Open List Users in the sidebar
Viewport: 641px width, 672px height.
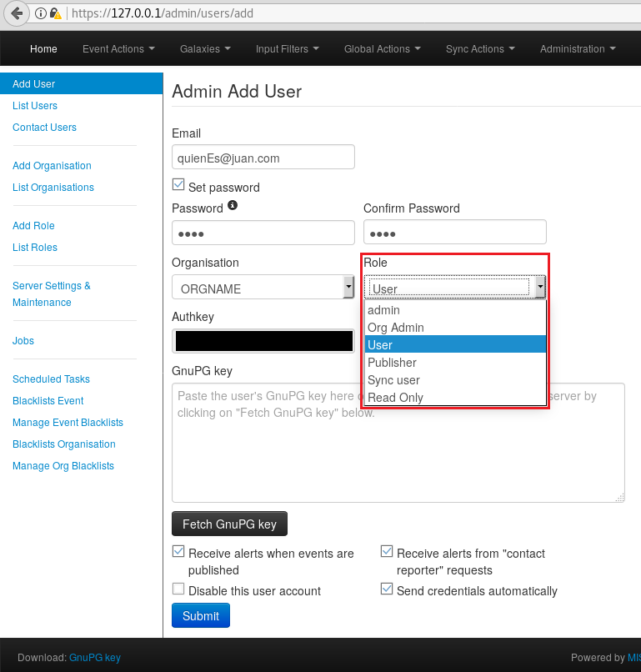coord(35,106)
